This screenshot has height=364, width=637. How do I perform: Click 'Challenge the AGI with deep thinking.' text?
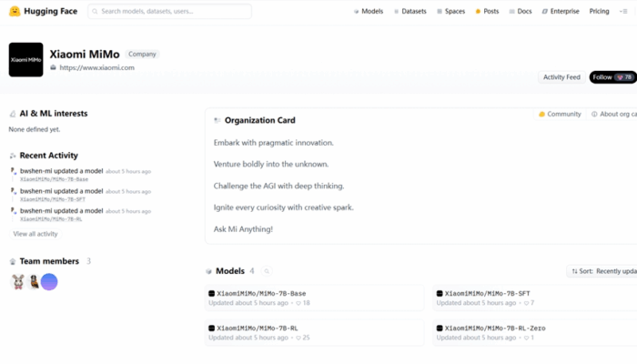point(278,186)
